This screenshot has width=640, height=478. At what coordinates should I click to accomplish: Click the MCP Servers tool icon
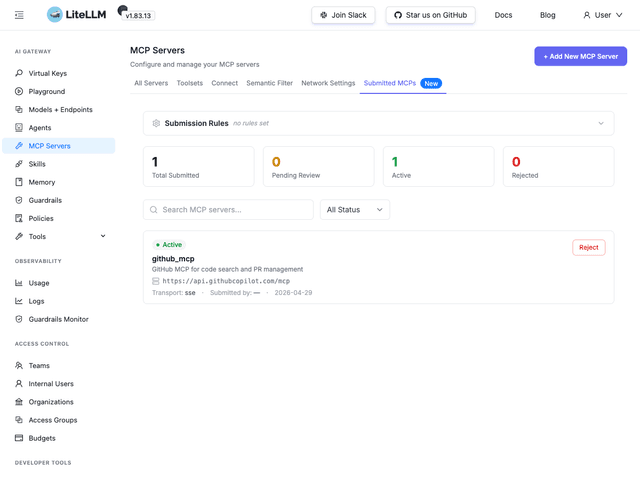tap(19, 146)
